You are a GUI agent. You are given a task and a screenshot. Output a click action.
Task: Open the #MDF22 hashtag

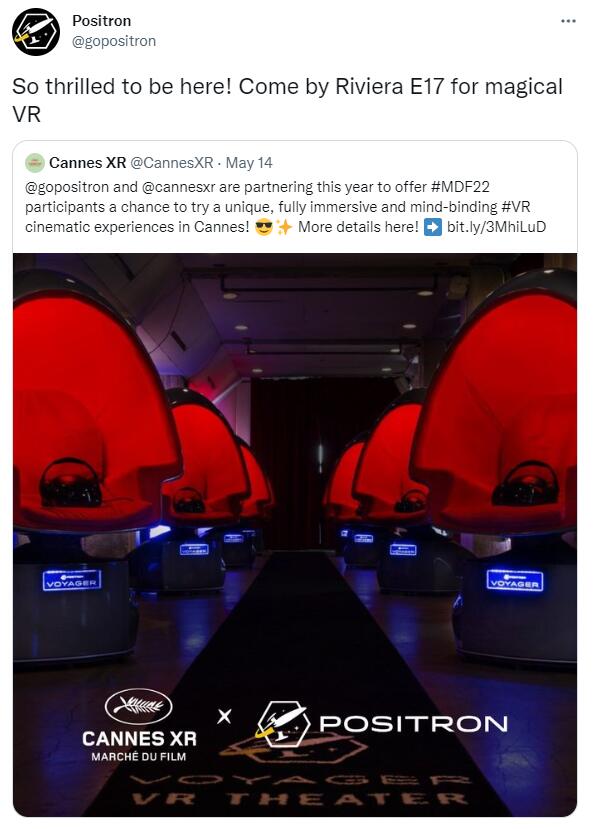pyautogui.click(x=460, y=187)
